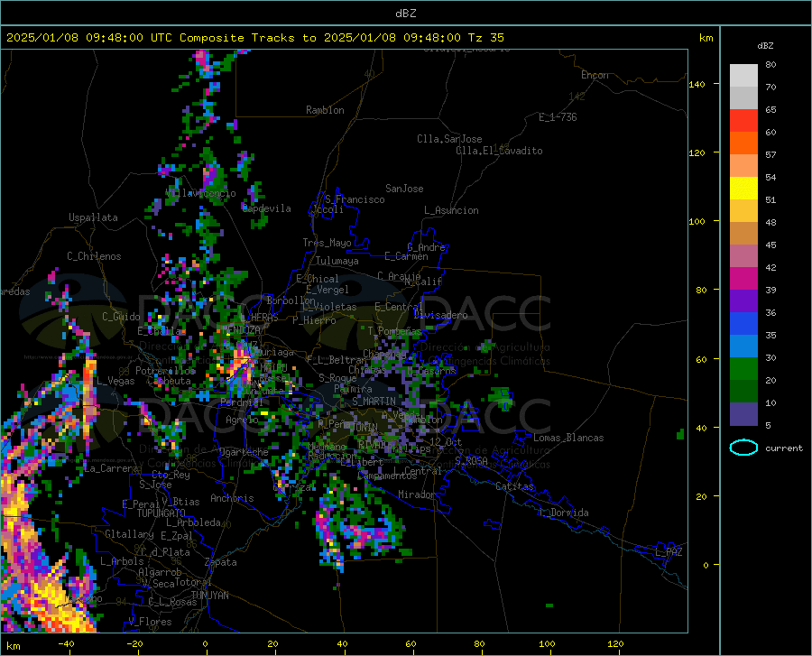Click the 'Anchoris' map label
Viewport: 812px width, 656px height.
[x=232, y=498]
